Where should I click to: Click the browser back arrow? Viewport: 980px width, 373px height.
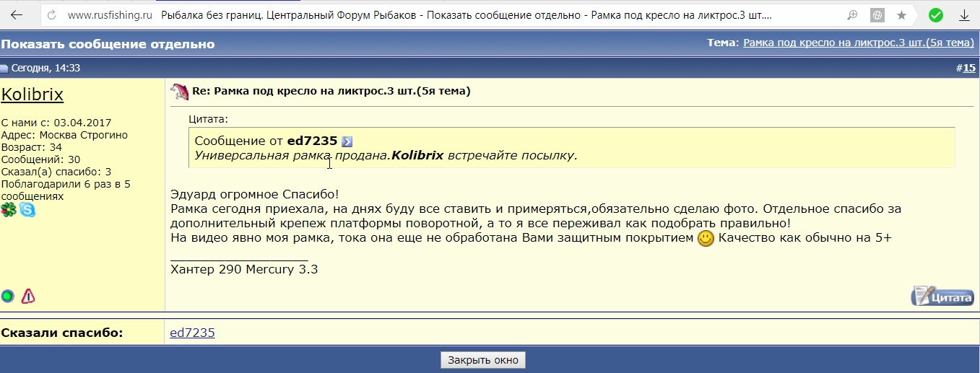[x=16, y=14]
